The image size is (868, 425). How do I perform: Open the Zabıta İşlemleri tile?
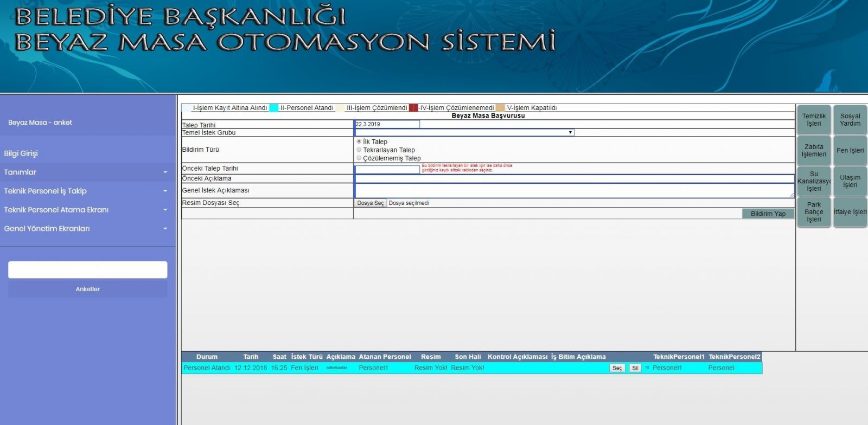coord(814,151)
